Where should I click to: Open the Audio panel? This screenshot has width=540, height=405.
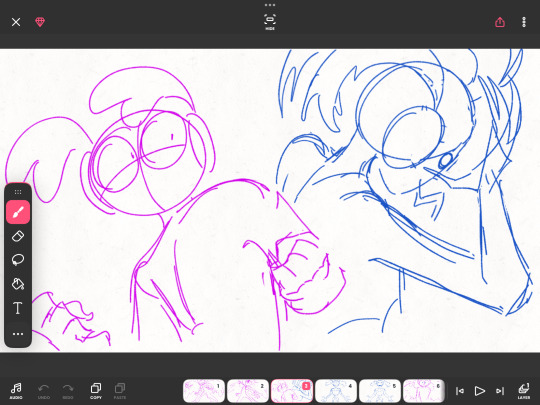click(x=16, y=391)
